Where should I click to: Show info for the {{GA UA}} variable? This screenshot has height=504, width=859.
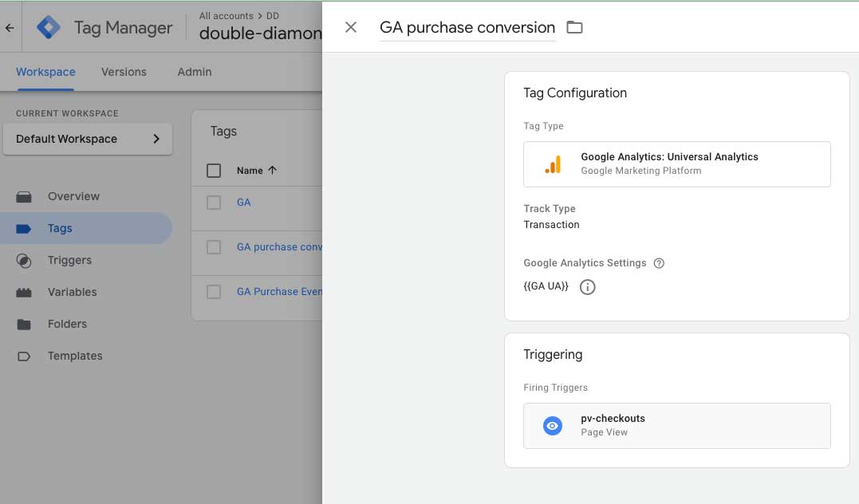[587, 286]
